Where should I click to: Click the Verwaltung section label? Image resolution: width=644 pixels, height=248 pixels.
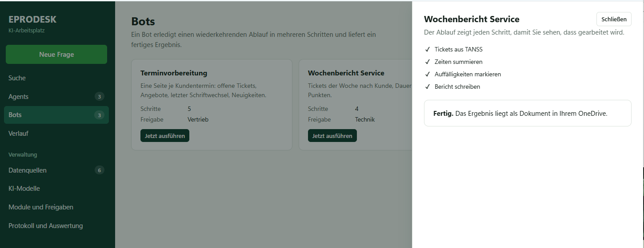point(23,155)
